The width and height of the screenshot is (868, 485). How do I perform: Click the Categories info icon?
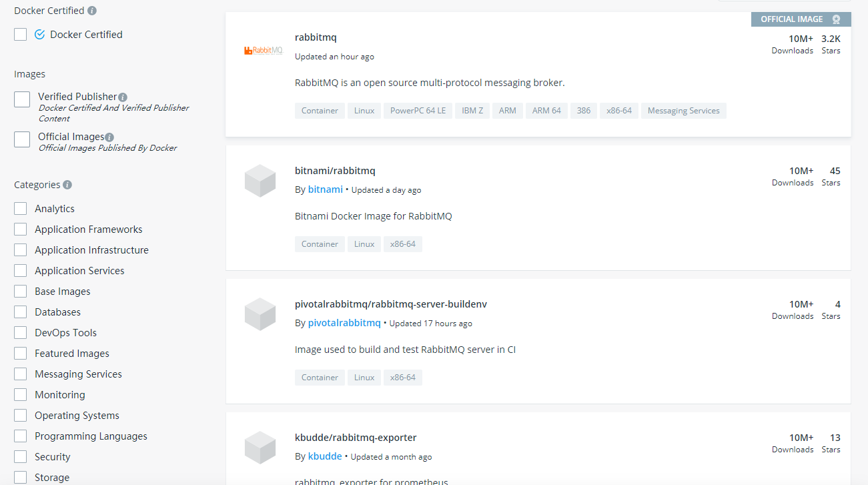67,185
